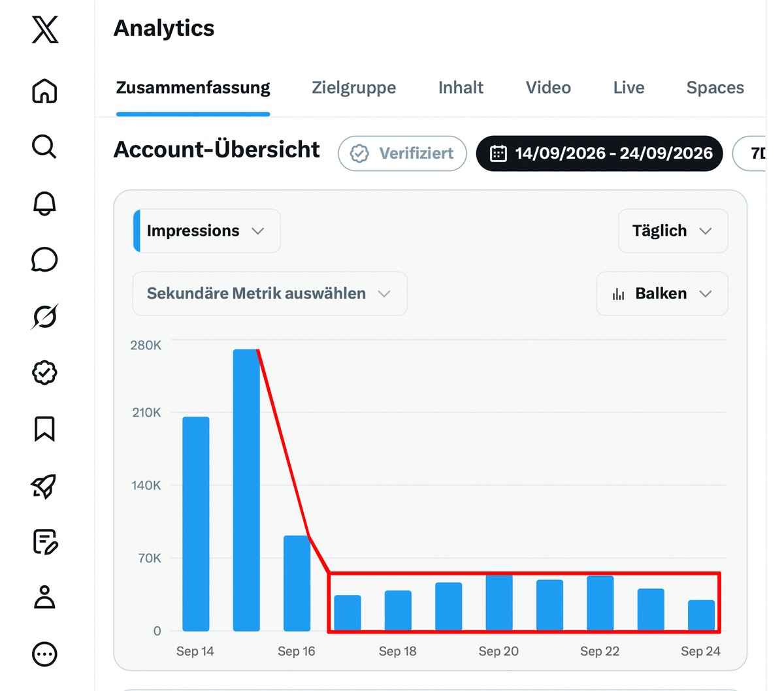Screen dimensions: 784x691
Task: Open More options circle icon
Action: 44,654
